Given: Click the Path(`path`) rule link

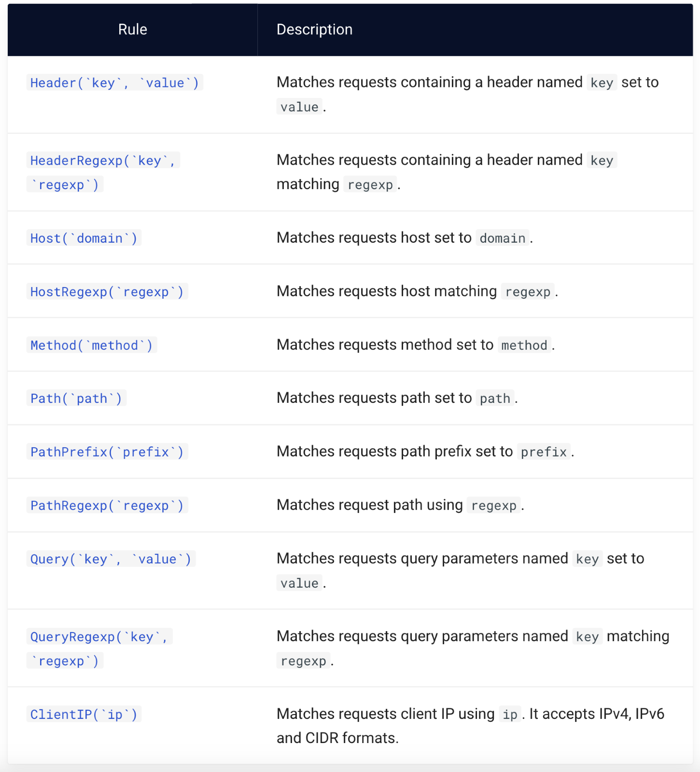Looking at the screenshot, I should [76, 399].
